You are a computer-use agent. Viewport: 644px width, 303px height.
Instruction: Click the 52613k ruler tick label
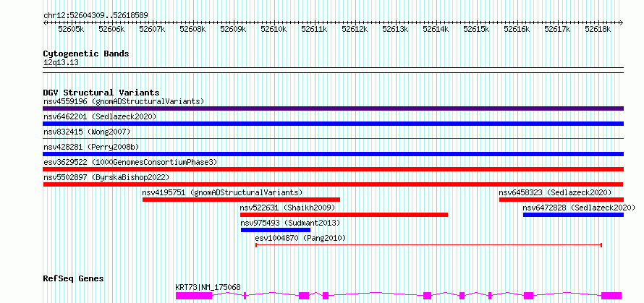click(x=396, y=29)
